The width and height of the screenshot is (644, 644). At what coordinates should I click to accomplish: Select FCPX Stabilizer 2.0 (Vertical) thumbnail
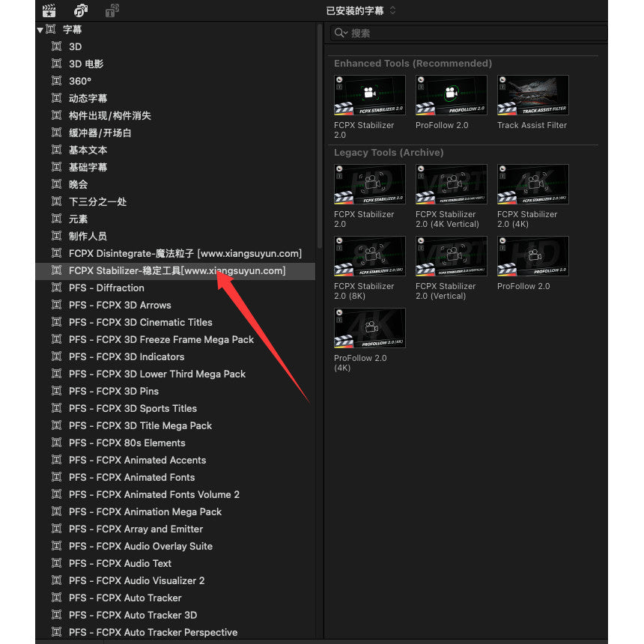[452, 256]
